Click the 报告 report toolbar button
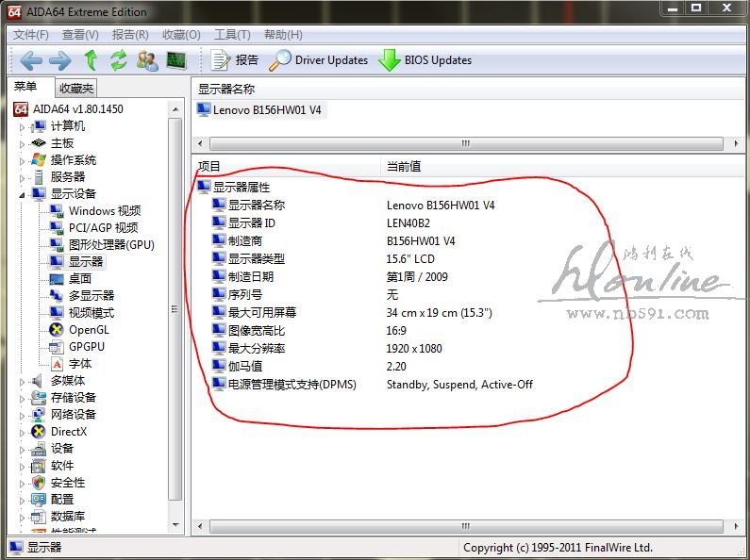Image resolution: width=750 pixels, height=560 pixels. coord(234,60)
